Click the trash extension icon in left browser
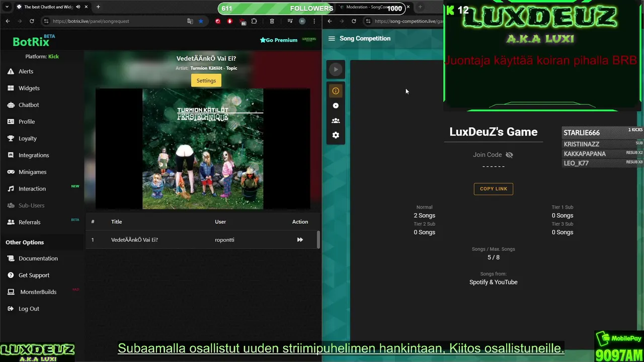The height and width of the screenshot is (362, 644). (272, 21)
